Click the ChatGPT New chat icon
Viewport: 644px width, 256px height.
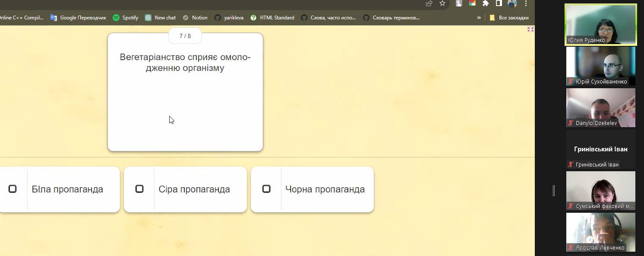148,18
